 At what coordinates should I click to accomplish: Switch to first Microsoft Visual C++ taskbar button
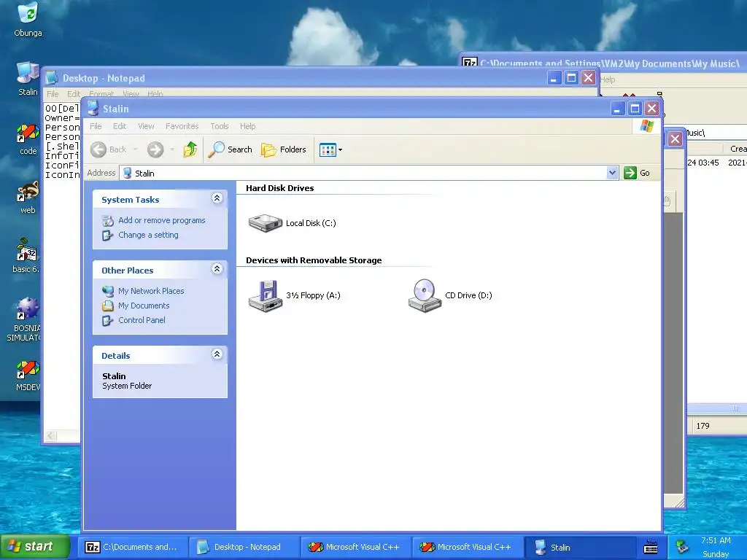click(x=356, y=547)
